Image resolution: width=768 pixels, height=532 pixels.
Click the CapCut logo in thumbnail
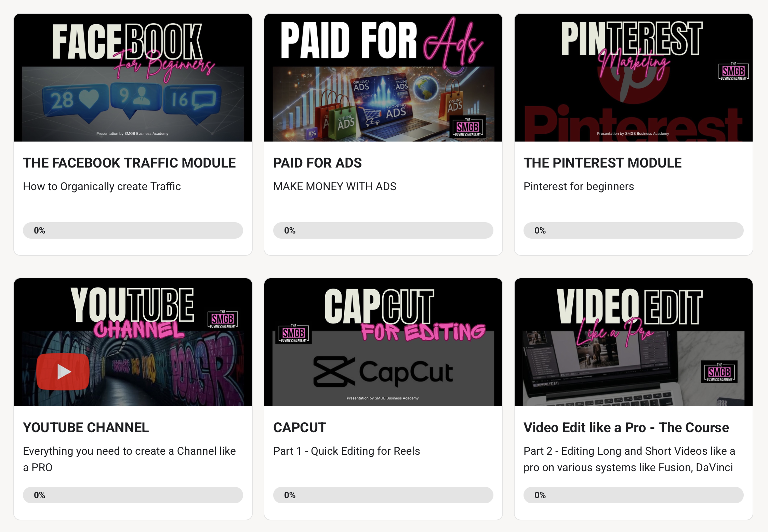tap(383, 372)
